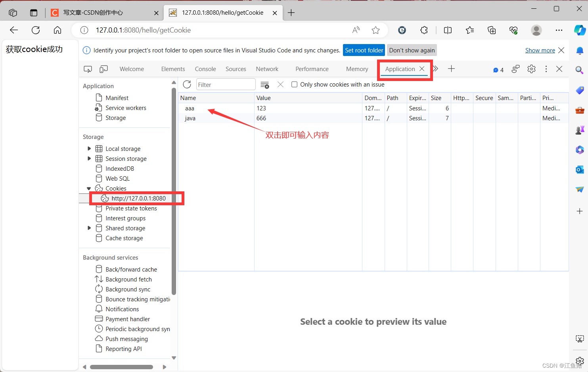Sort the cookies by the Value column header
This screenshot has height=372, width=588.
click(308, 98)
